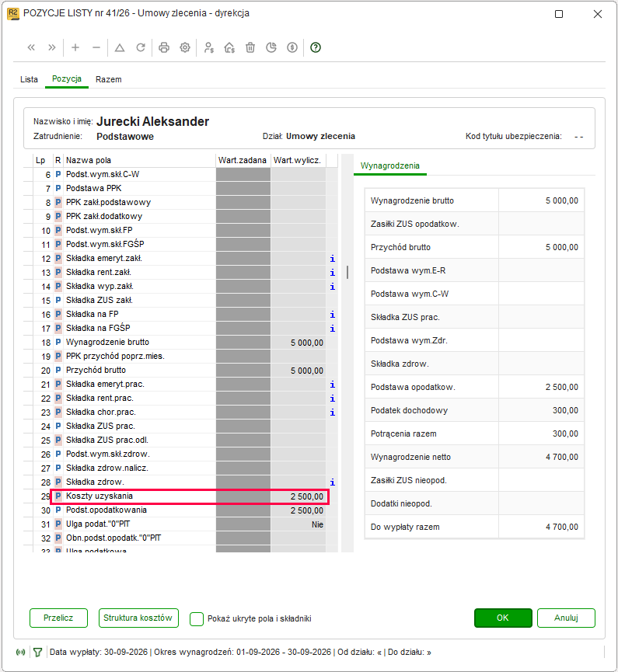Screen dimensions: 618x672
Task: Open the printer icon
Action: tap(164, 47)
